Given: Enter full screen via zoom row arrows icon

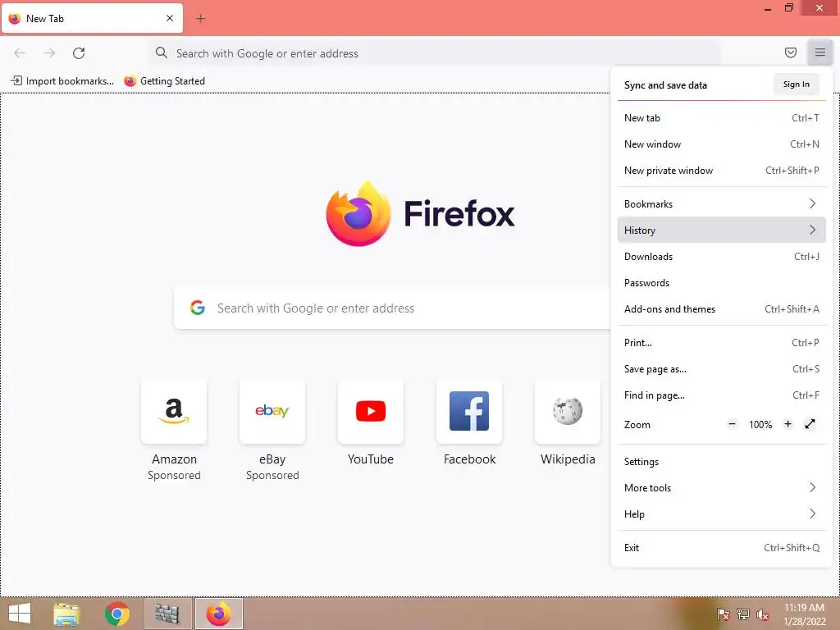Looking at the screenshot, I should click(810, 424).
